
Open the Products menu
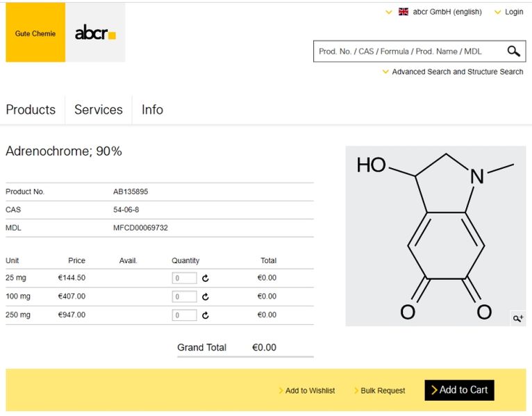[x=31, y=110]
